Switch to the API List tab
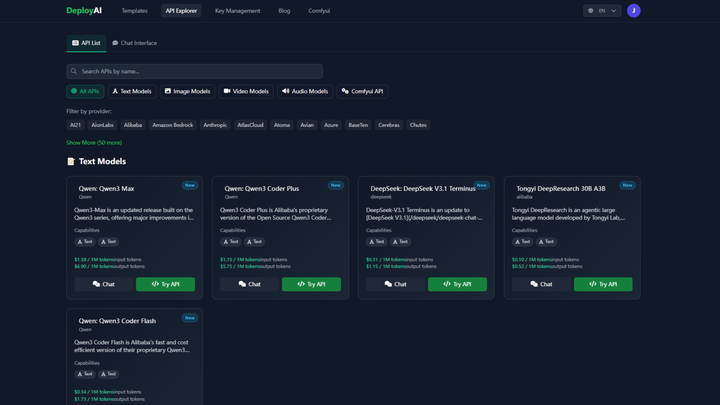This screenshot has height=405, width=720. click(x=86, y=43)
